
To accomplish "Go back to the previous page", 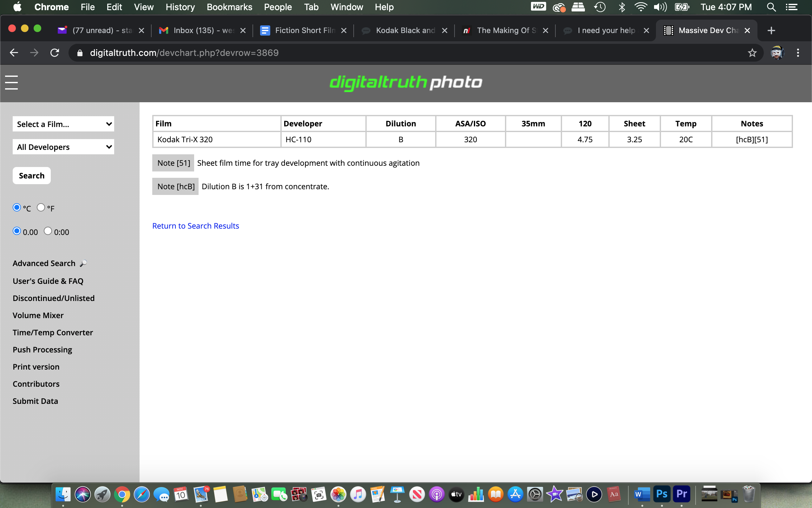I will click(x=14, y=53).
